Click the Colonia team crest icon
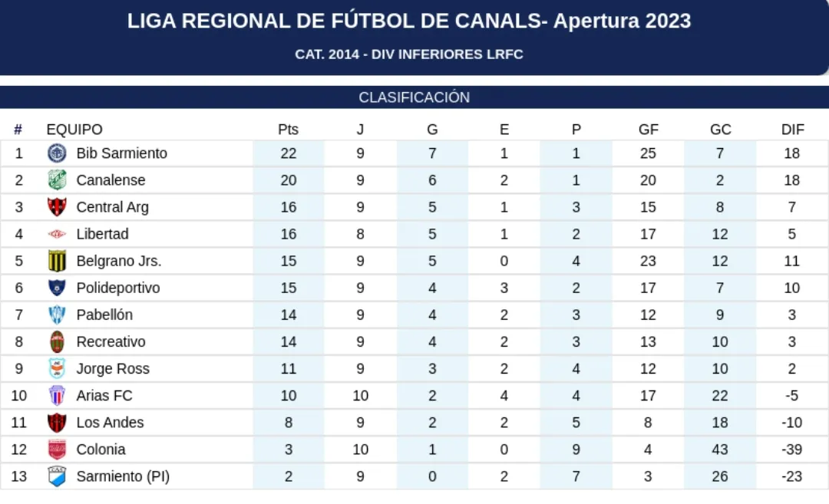 point(57,449)
